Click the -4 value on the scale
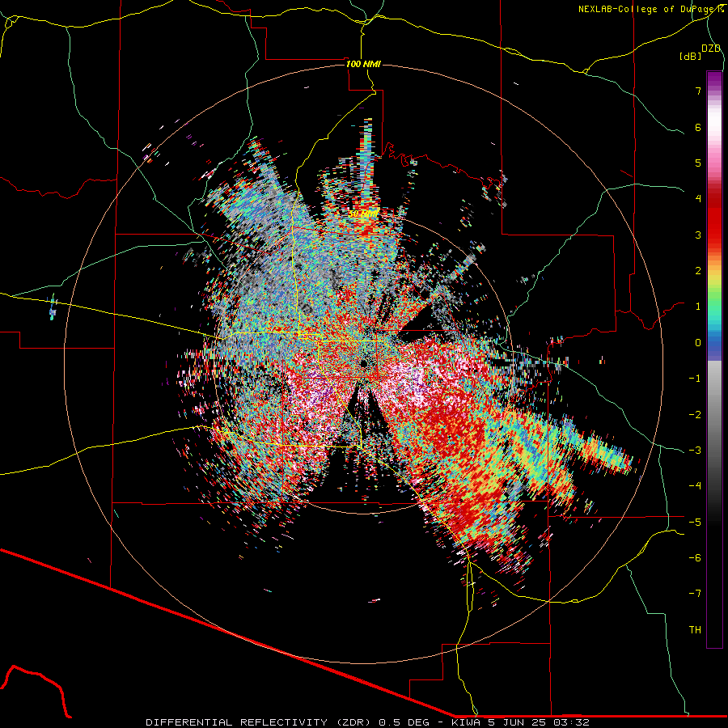 (x=695, y=486)
